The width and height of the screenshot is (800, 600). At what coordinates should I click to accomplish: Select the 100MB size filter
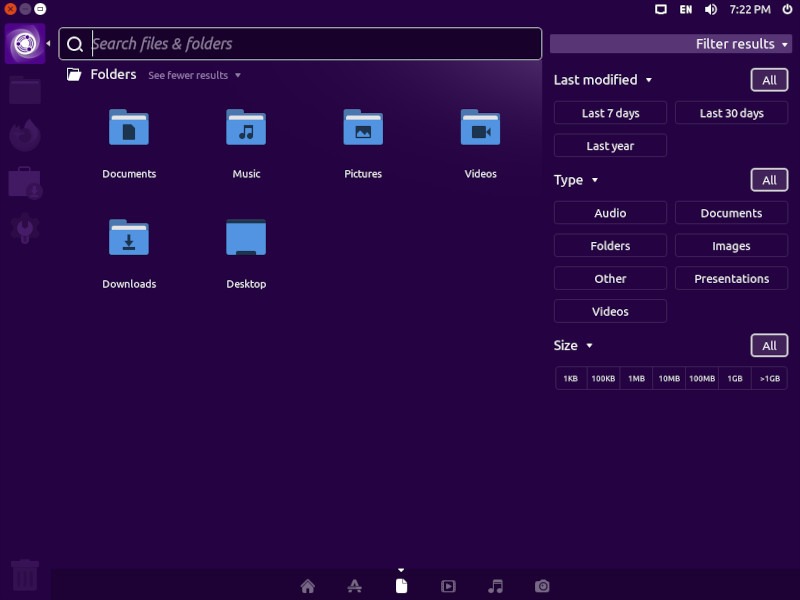point(703,378)
